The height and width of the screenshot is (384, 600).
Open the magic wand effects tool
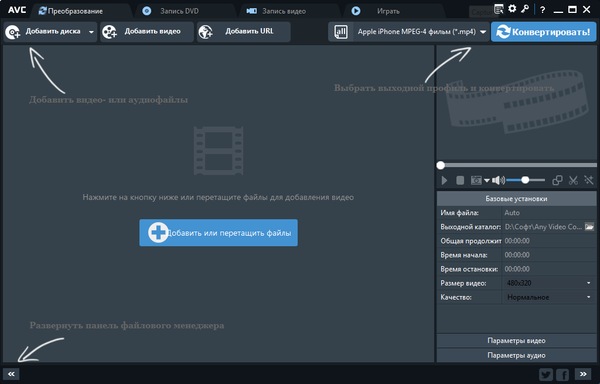click(x=589, y=180)
